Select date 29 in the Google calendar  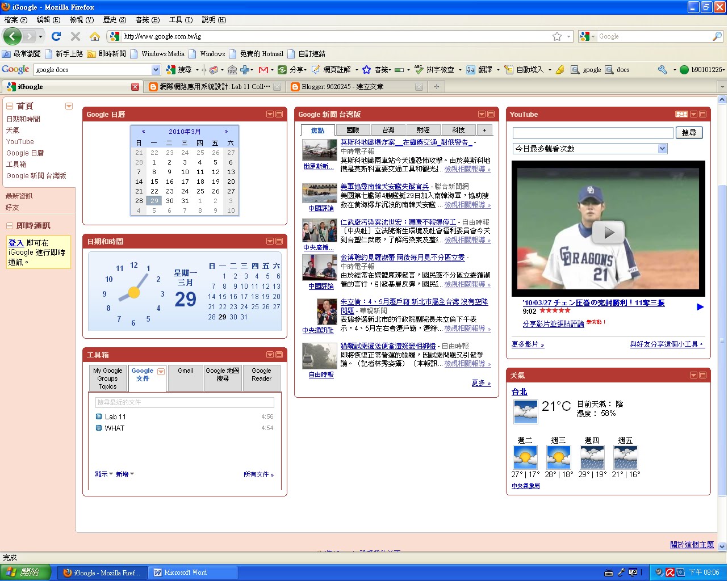(154, 201)
